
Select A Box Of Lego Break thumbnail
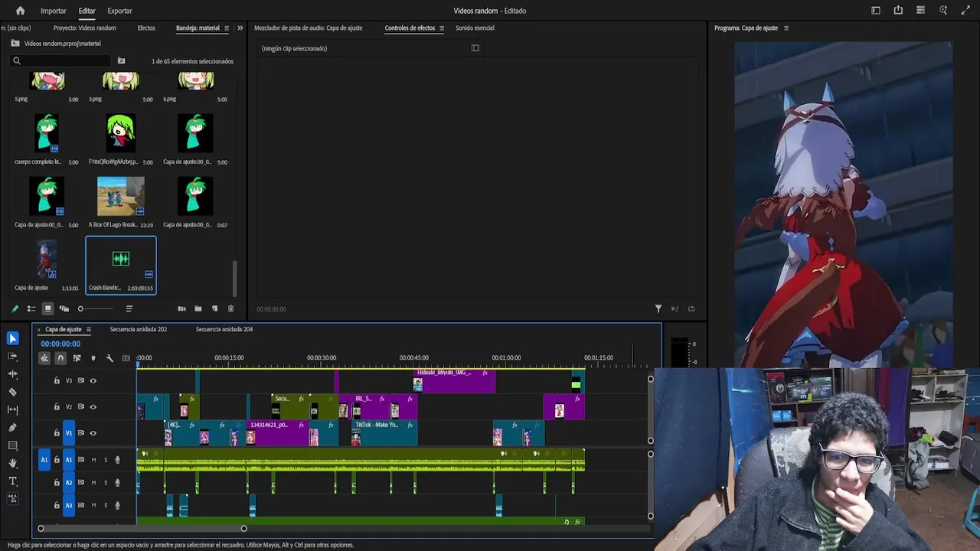(x=120, y=197)
